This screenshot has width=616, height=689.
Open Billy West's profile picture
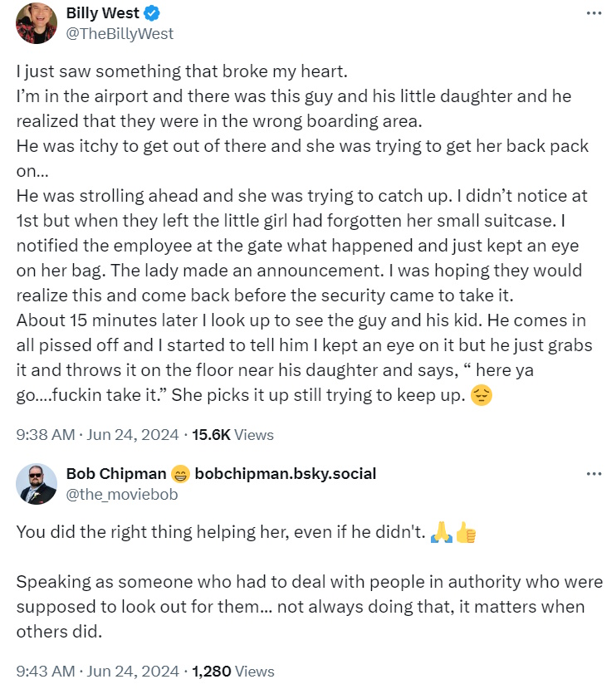37,23
